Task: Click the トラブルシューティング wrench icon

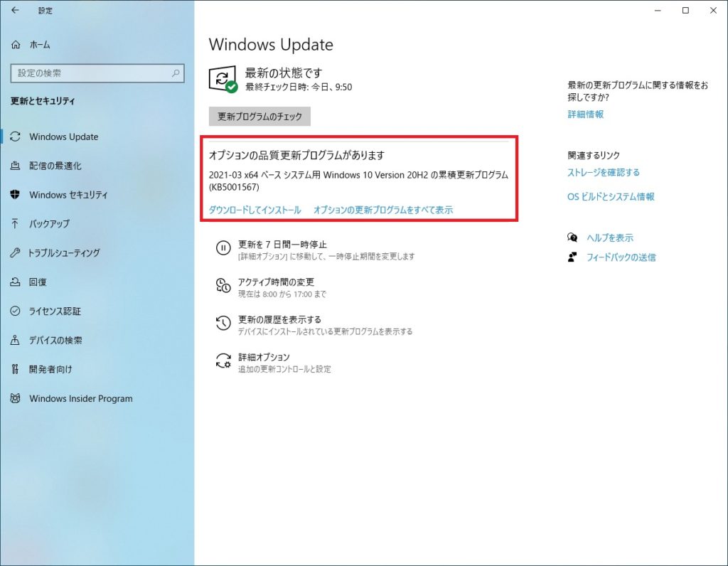Action: point(16,252)
